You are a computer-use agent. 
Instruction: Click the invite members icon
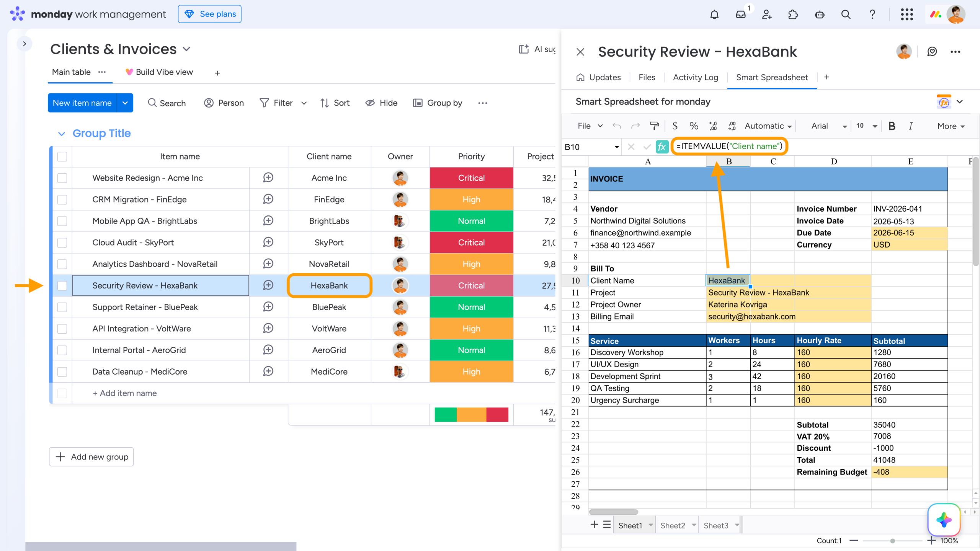point(767,15)
